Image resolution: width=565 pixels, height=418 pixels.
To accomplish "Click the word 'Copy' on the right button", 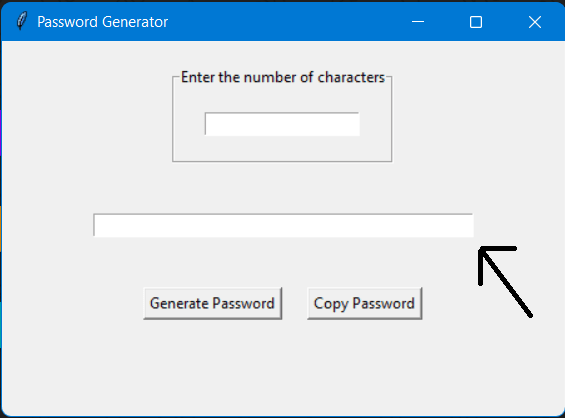I will [331, 304].
